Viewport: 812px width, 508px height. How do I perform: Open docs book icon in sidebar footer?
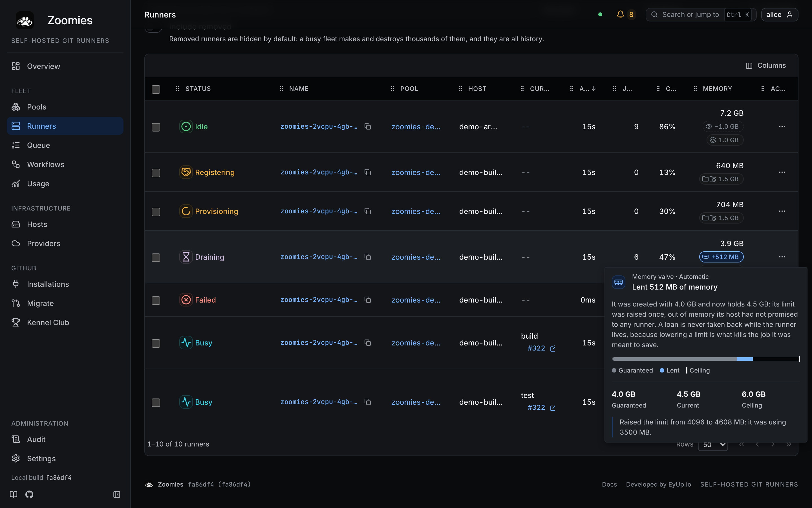(x=14, y=494)
